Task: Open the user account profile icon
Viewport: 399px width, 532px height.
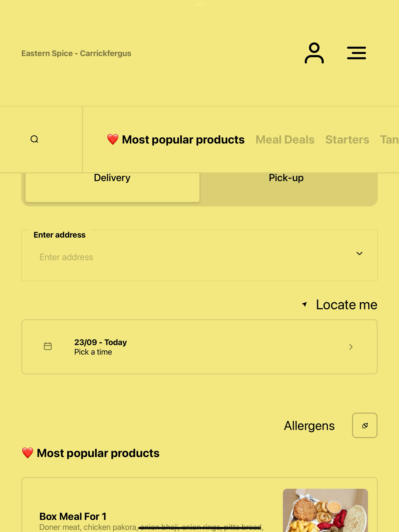Action: tap(314, 53)
